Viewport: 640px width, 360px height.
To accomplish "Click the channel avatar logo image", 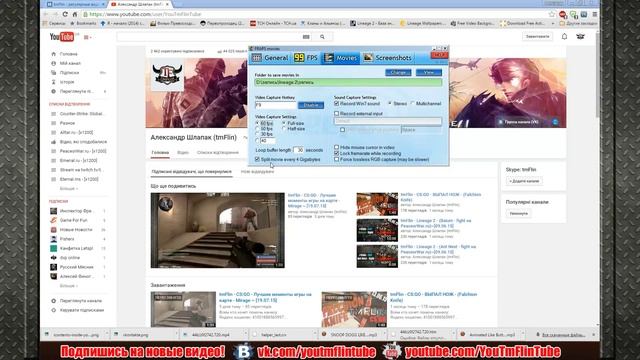I will (x=167, y=75).
